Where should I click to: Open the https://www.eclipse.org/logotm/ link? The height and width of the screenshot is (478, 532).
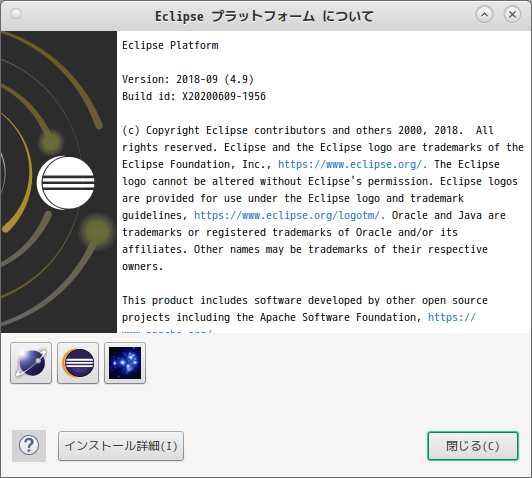pos(289,215)
